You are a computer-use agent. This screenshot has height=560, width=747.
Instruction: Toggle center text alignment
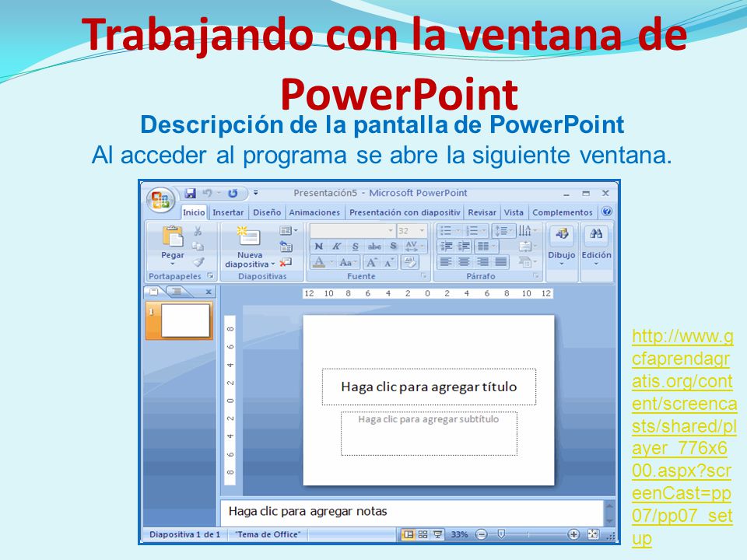point(464,262)
